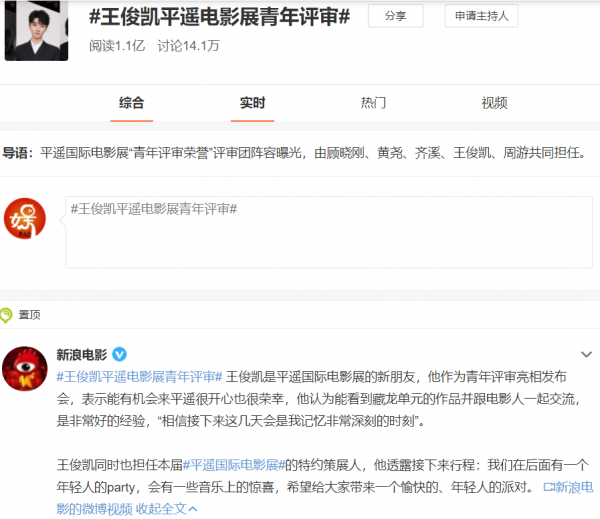Open the 热门 tab
The height and width of the screenshot is (519, 600).
coord(373,103)
